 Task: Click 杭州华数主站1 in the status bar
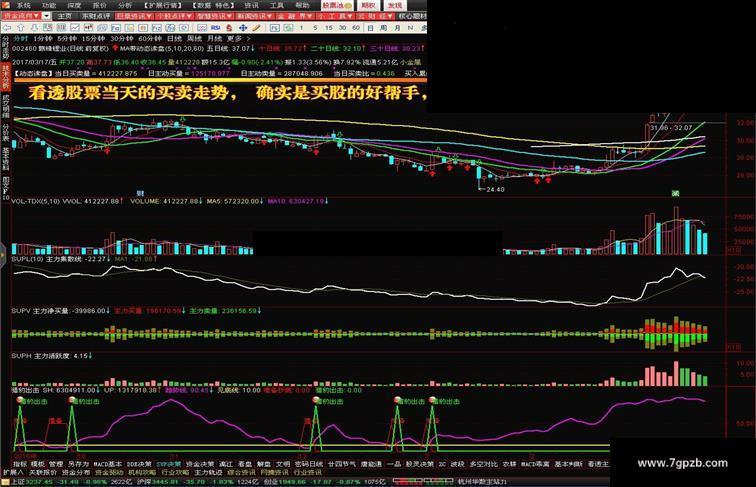pyautogui.click(x=483, y=482)
